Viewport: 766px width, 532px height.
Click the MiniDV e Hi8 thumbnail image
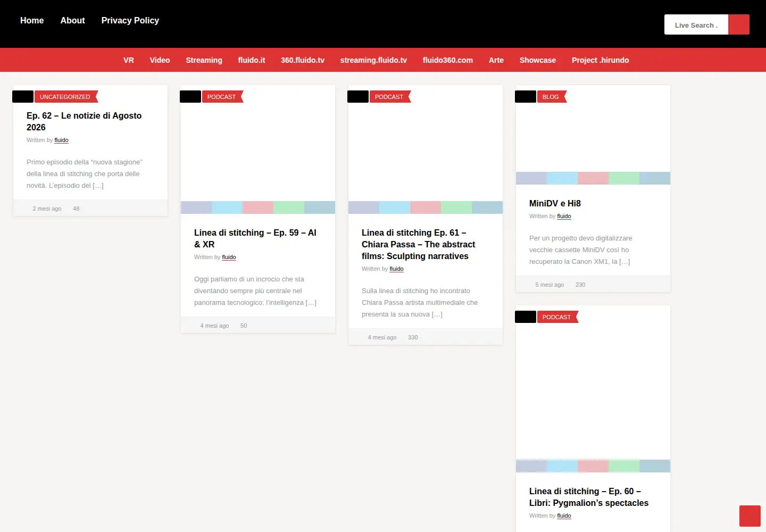coord(593,135)
